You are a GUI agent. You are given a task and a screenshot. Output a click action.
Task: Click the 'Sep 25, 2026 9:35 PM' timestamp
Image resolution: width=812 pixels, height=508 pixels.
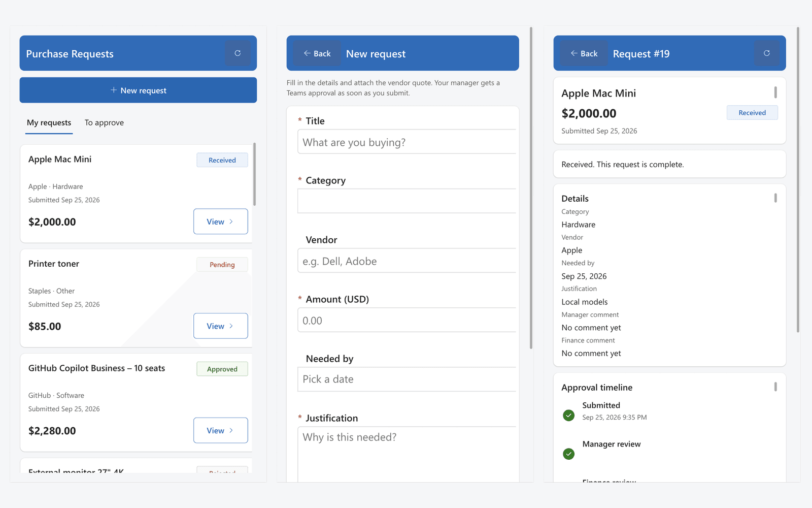tap(615, 417)
